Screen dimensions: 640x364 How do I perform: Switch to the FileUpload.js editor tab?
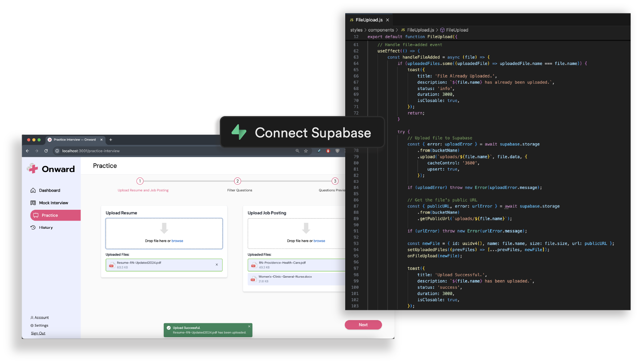pos(369,20)
